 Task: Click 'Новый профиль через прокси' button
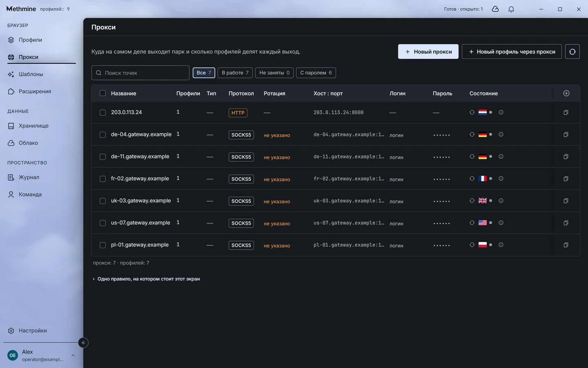[512, 52]
